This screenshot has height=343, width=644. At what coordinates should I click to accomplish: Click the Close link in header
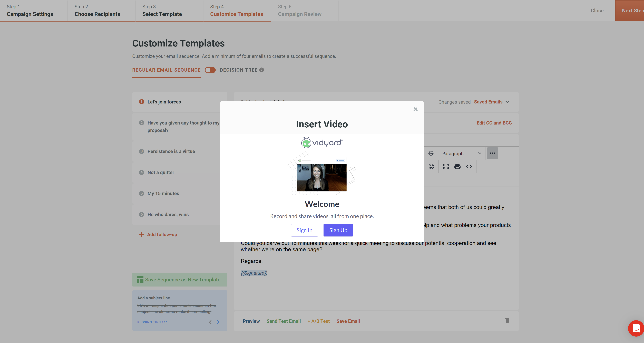click(597, 11)
